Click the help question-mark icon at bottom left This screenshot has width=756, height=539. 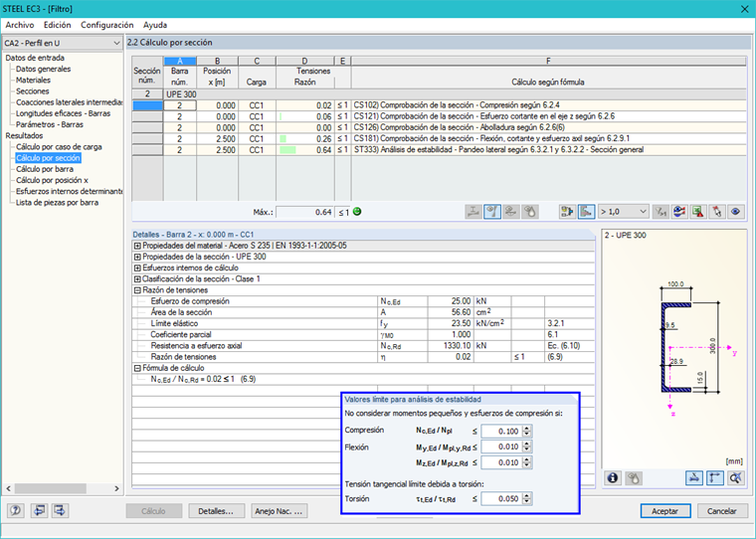click(16, 510)
